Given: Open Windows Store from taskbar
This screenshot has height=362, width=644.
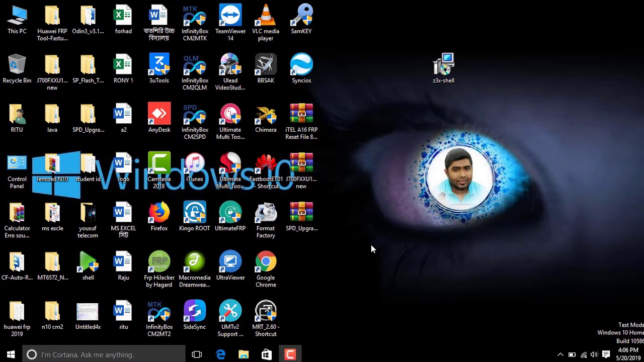Looking at the screenshot, I should tap(267, 354).
